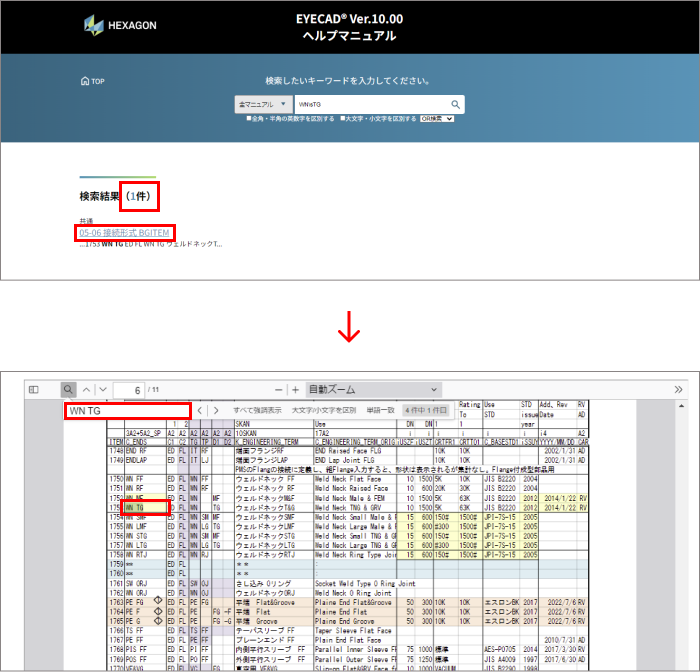Screen dimensions: 700x672
Task: Toggle 単語一致 in the find bar
Action: pyautogui.click(x=380, y=410)
